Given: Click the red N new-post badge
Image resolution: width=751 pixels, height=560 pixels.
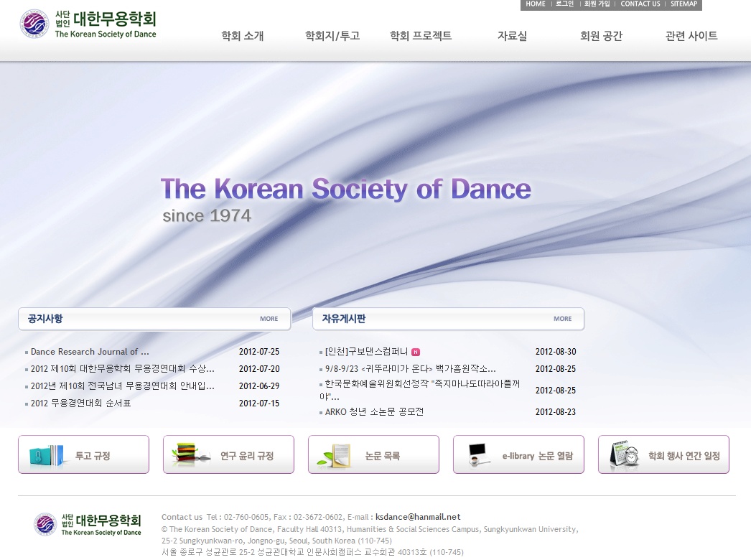Looking at the screenshot, I should [x=416, y=352].
